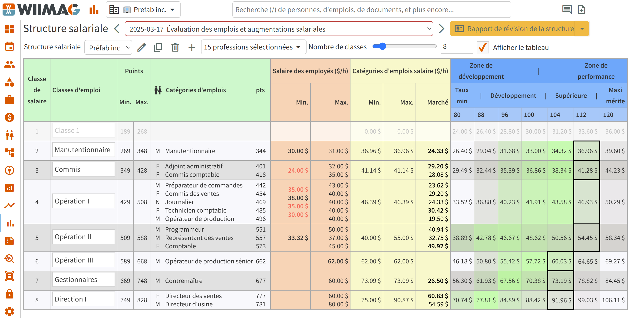
Task: Edit the Commis class name field
Action: point(83,169)
